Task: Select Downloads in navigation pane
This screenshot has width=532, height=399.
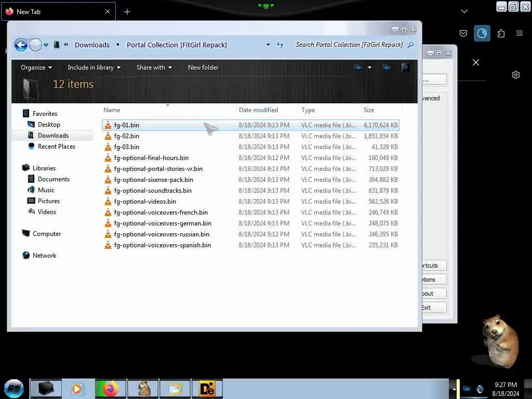Action: 53,136
